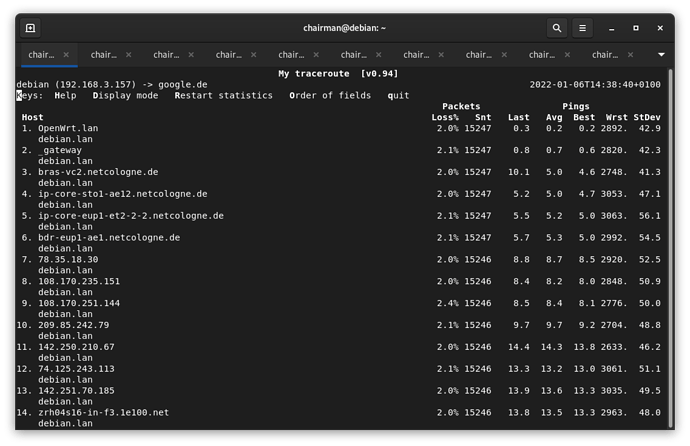Image resolution: width=690 pixels, height=446 pixels.
Task: Close the fourth terminal tab
Action: coord(253,55)
